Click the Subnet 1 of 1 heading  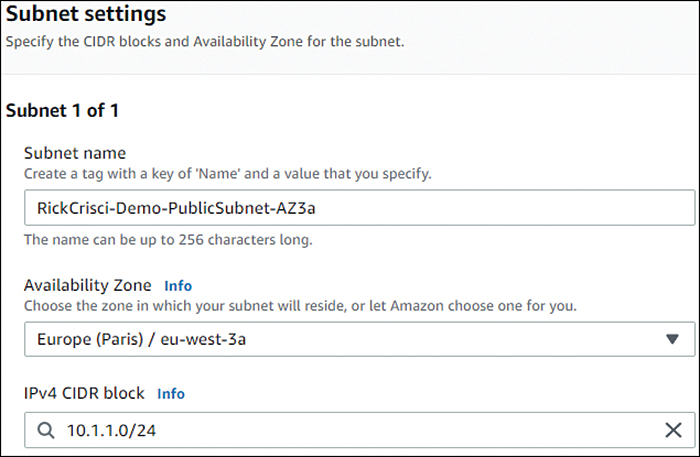(x=62, y=110)
